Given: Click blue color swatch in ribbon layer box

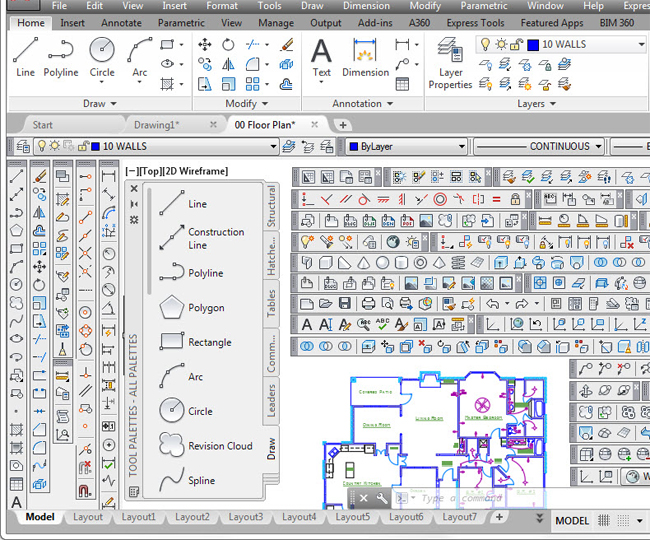Looking at the screenshot, I should pos(533,44).
